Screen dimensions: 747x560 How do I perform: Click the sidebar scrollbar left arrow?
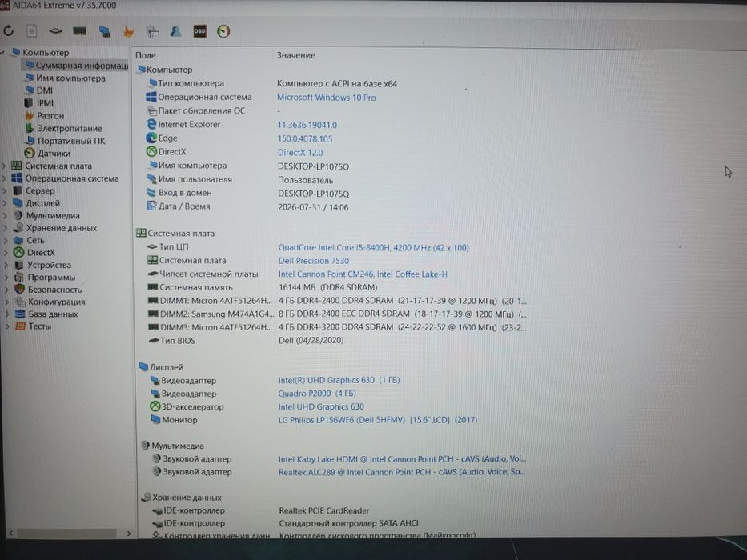11,534
